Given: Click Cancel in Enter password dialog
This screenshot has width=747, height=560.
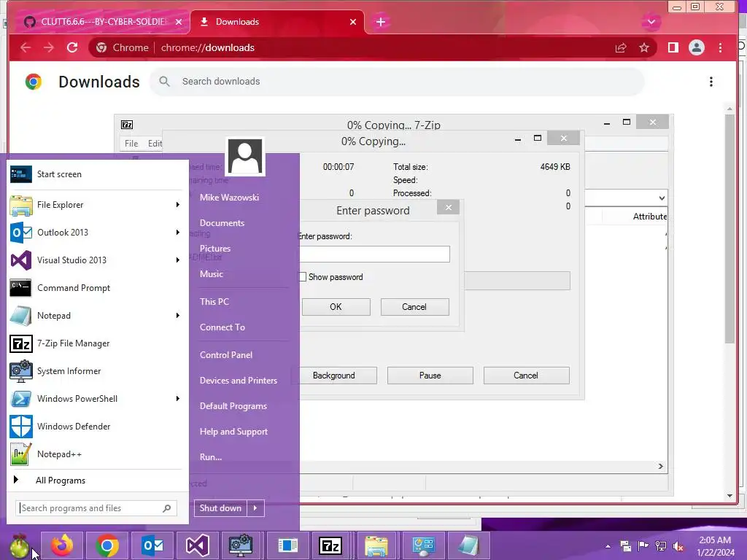Looking at the screenshot, I should click(414, 307).
